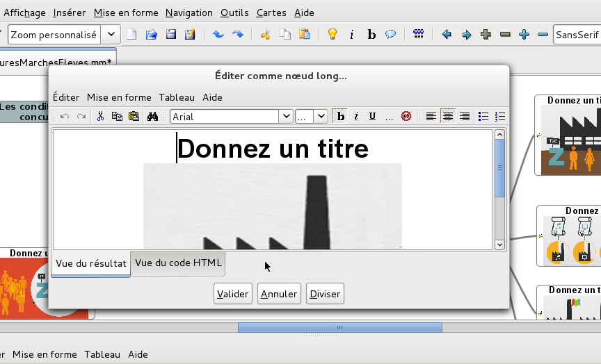Enable center text alignment in editor
The image size is (601, 364).
[448, 117]
